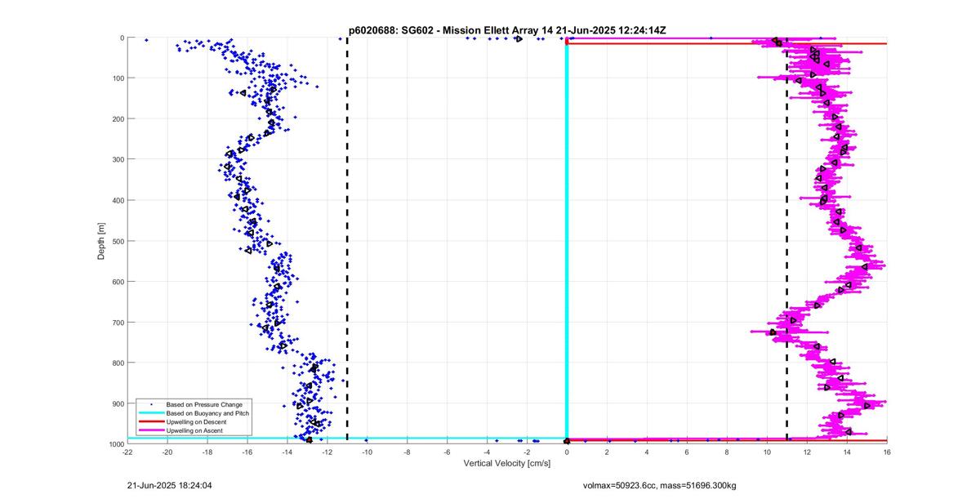
Task: Click the x-axis tick label '14'
Action: [847, 452]
